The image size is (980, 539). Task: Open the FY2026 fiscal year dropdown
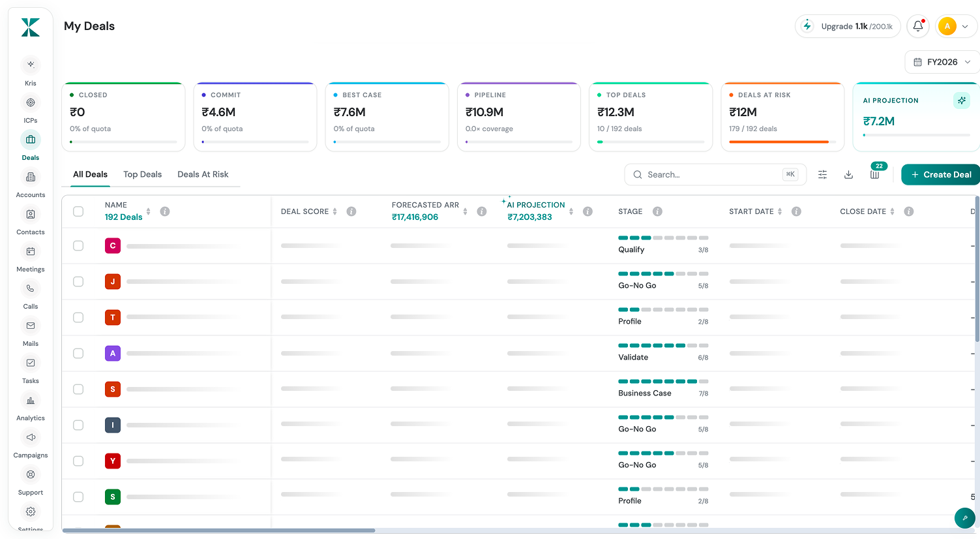click(942, 62)
